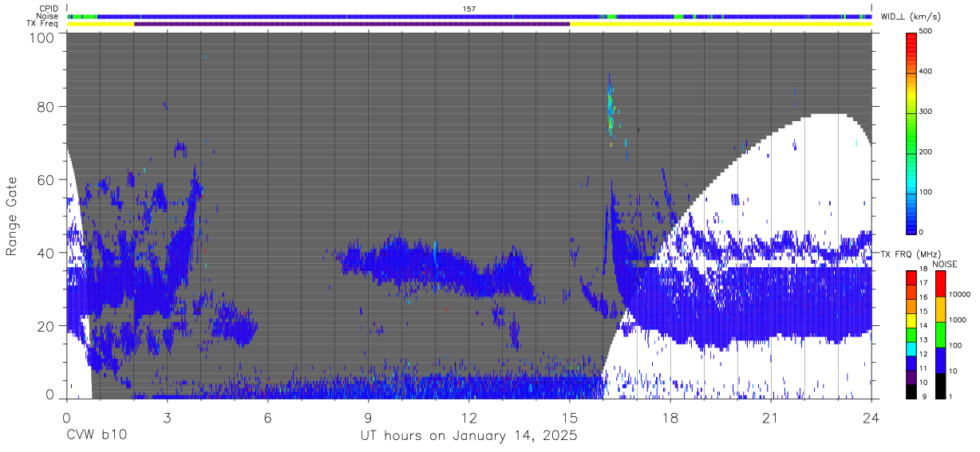Click the CPID label at top left

click(x=49, y=9)
